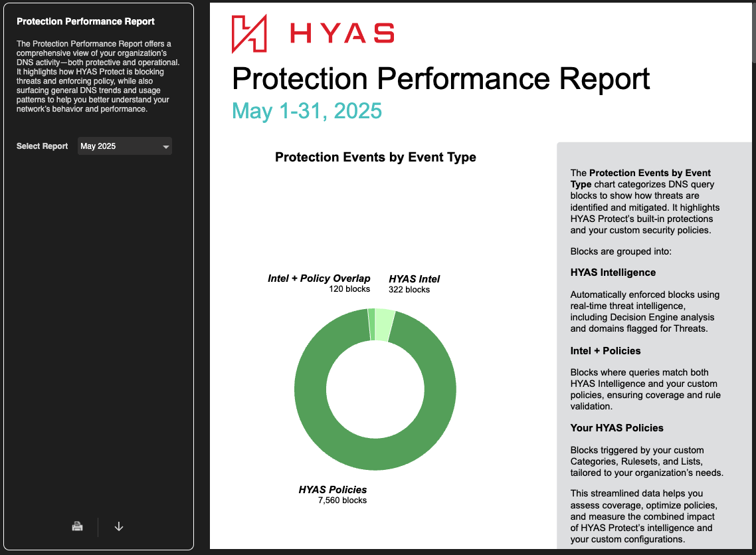This screenshot has width=756, height=555.
Task: Click the Intel + Policy Overlap chart label
Action: click(x=319, y=278)
